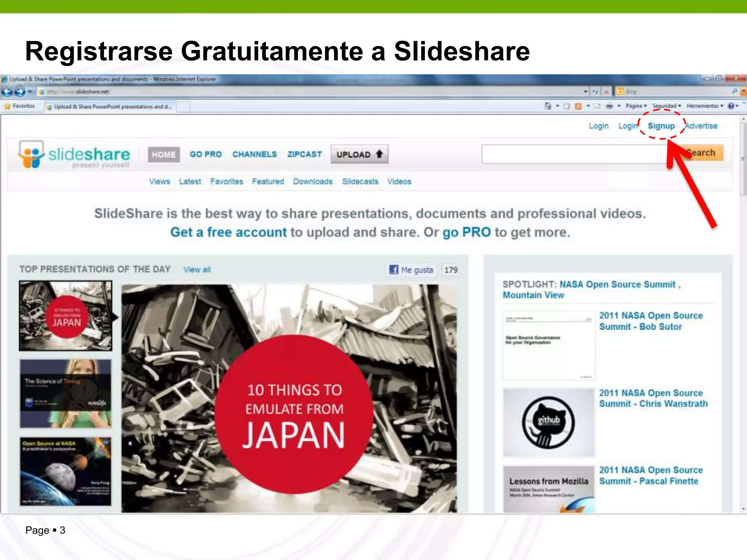Click the slideshare logo
This screenshot has height=560, width=747.
(x=74, y=155)
